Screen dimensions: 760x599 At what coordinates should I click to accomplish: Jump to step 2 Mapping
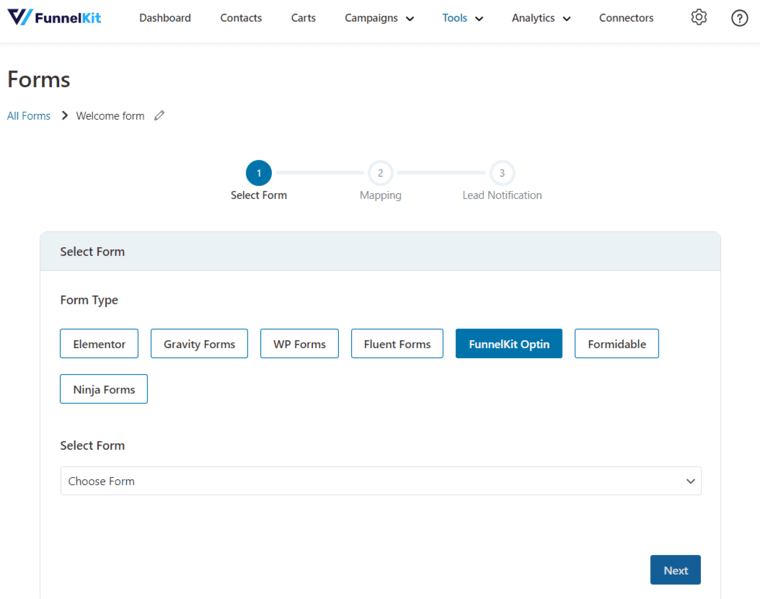(x=380, y=173)
